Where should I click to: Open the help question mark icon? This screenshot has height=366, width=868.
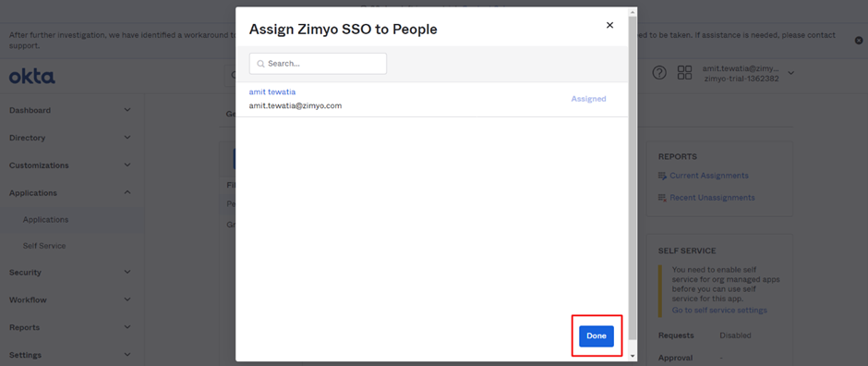(x=658, y=72)
